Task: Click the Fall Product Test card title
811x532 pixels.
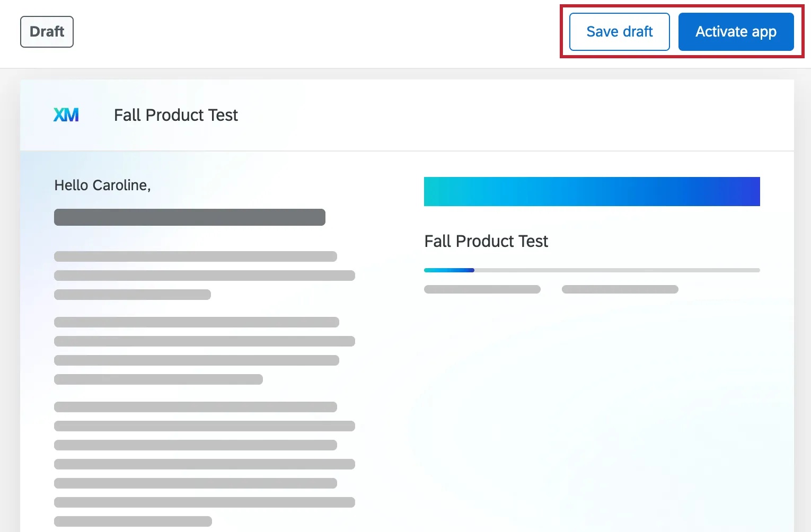Action: tap(486, 241)
